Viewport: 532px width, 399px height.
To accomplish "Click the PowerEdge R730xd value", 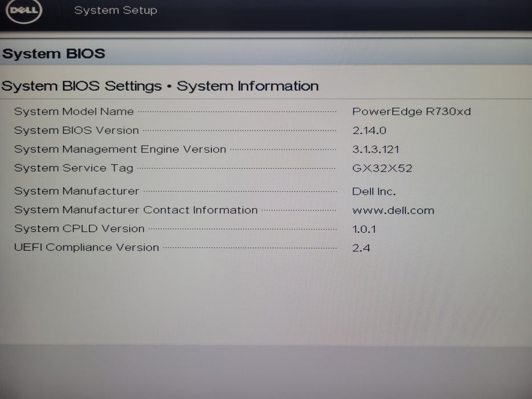I will (x=412, y=112).
